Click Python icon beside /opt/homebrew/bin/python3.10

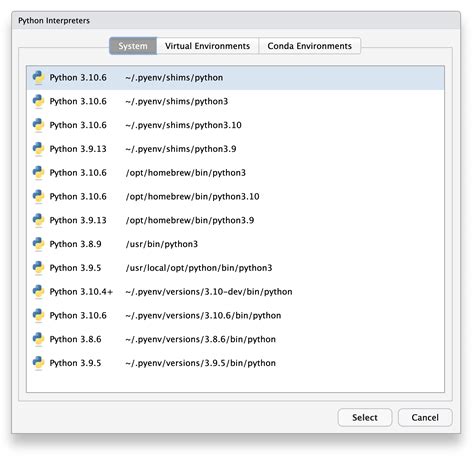38,196
